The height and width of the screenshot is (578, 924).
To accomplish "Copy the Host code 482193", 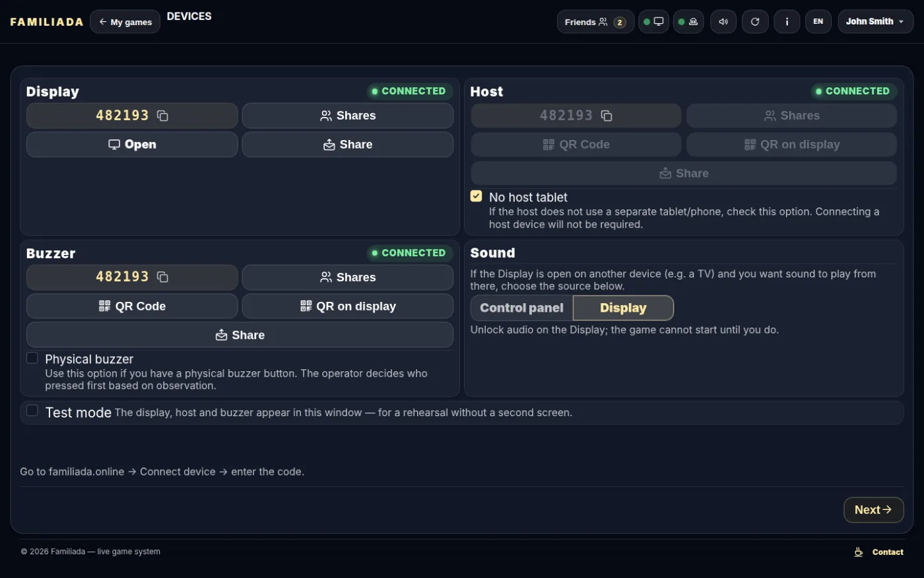I will click(x=607, y=116).
